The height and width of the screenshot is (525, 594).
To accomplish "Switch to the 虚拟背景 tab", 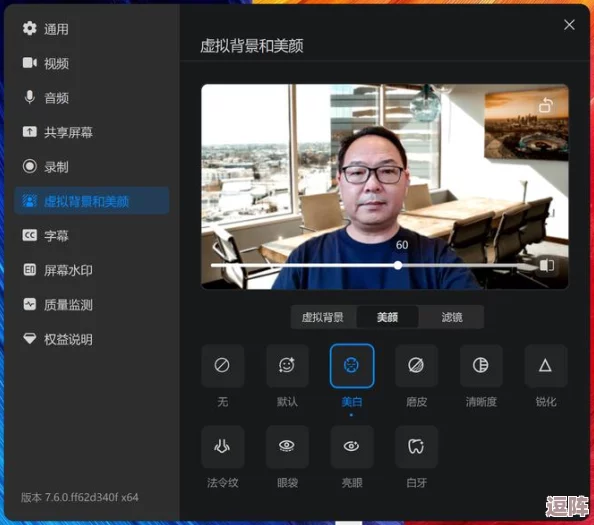I will 323,317.
